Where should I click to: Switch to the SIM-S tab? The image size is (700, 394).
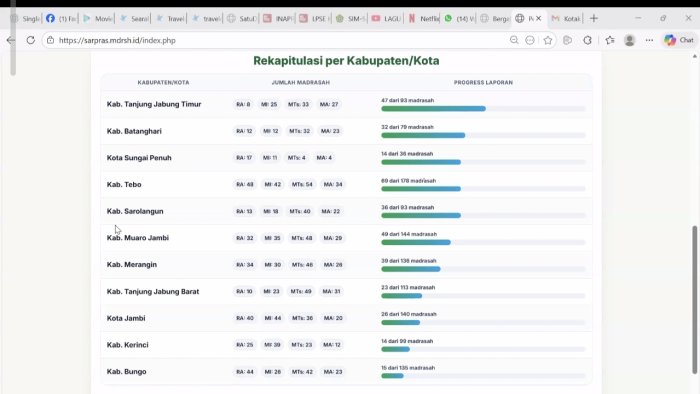click(350, 18)
